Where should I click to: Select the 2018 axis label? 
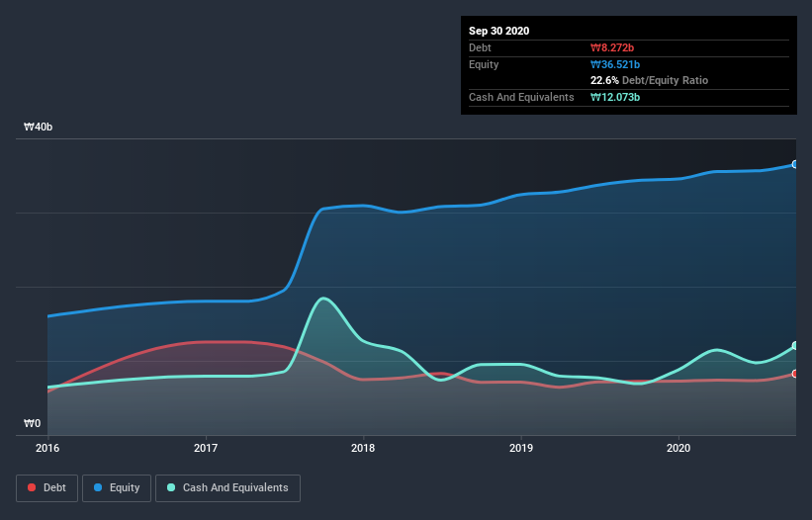click(363, 448)
